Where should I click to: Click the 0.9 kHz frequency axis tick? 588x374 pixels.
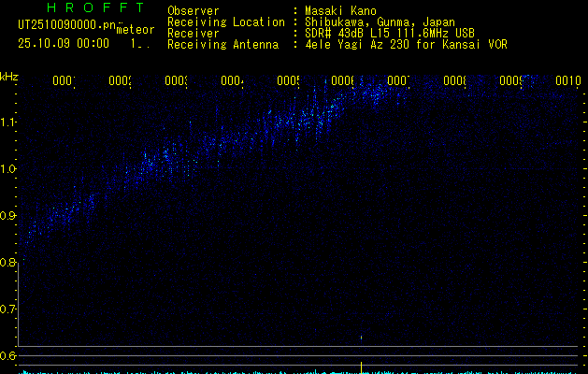[x=8, y=216]
